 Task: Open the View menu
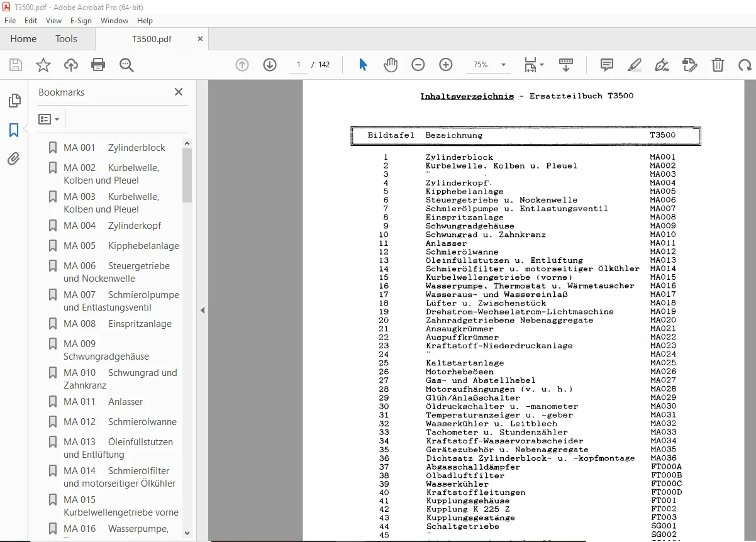(x=54, y=21)
